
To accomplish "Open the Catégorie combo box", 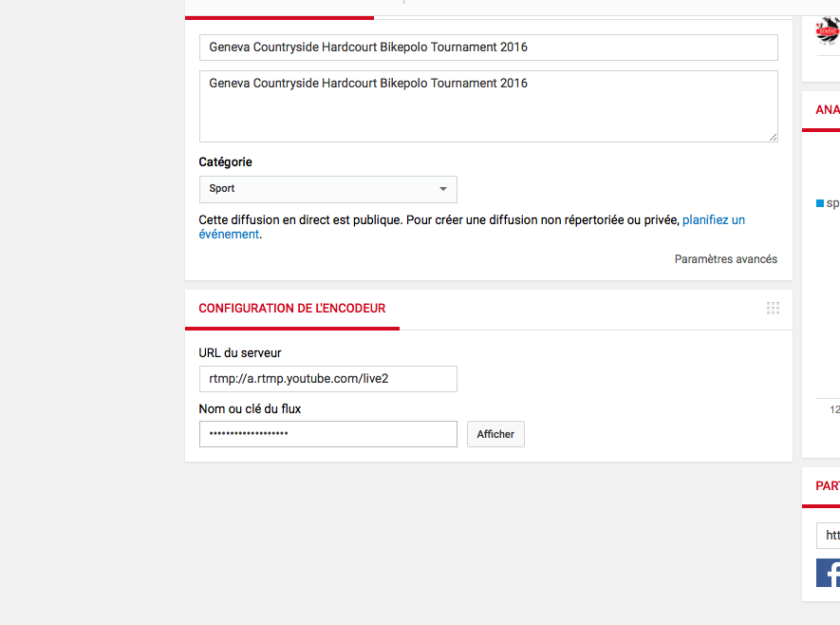I will (x=327, y=189).
